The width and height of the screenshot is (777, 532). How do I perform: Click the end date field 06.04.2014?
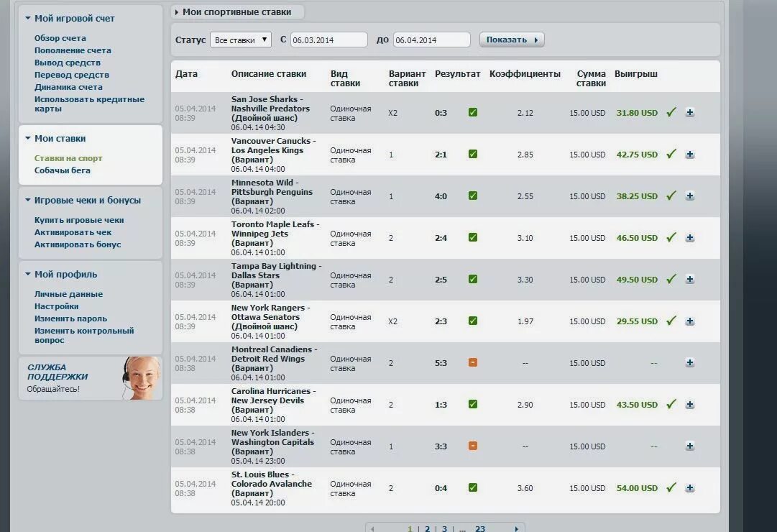(431, 40)
